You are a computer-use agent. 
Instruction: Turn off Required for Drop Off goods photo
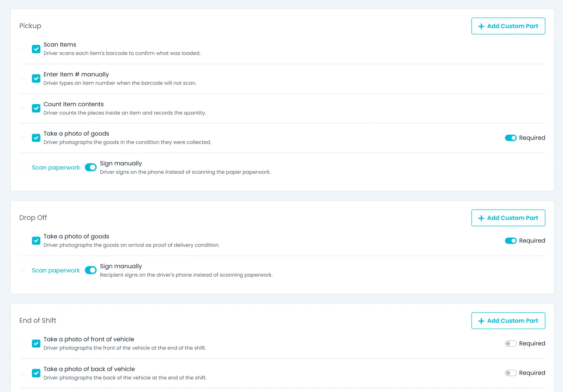511,241
